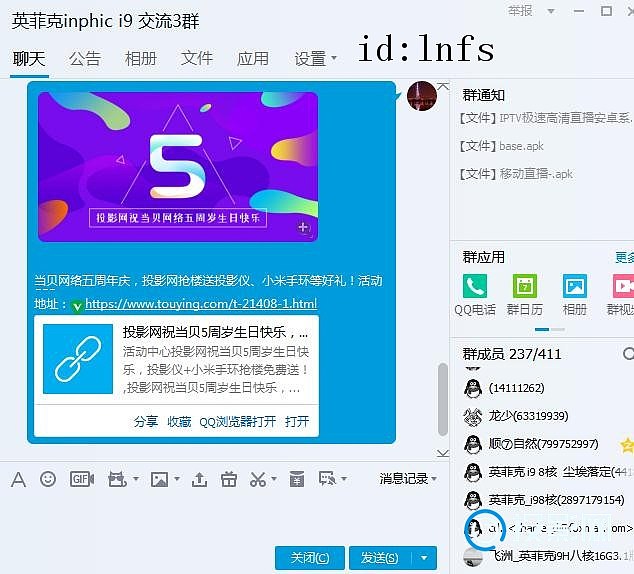Click 打开 on the link card
This screenshot has width=634, height=574.
point(297,422)
